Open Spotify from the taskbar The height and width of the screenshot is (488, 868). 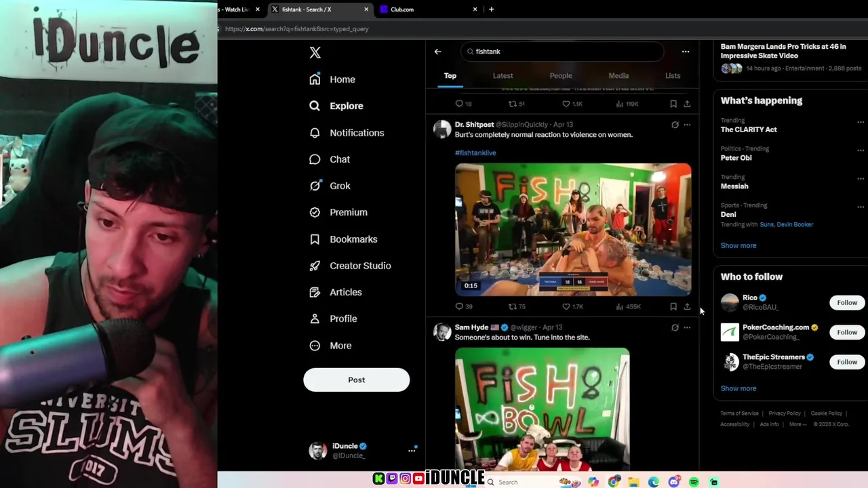[694, 482]
